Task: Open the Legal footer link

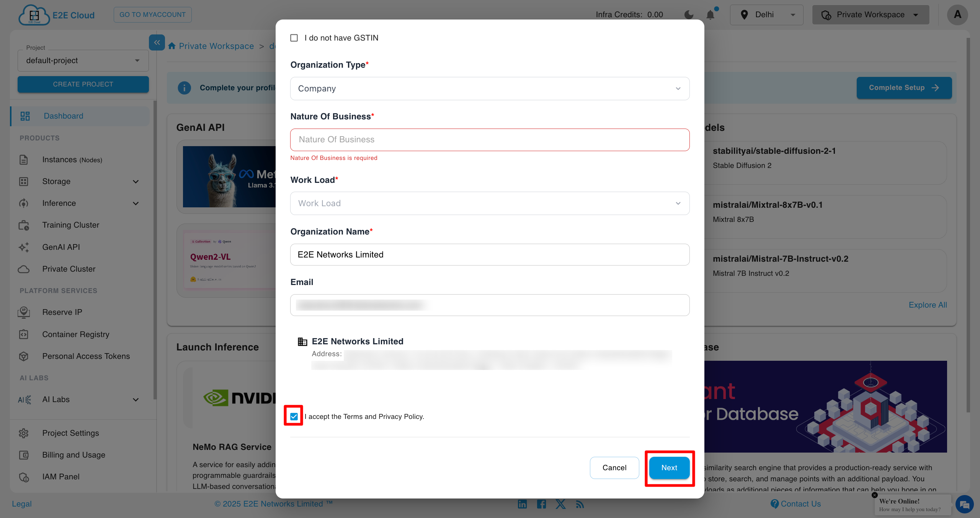Action: point(22,504)
